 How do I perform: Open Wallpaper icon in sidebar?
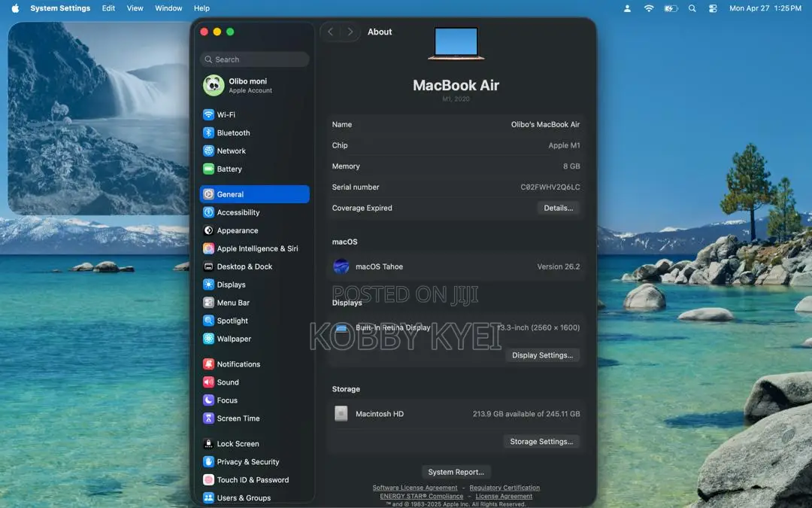[208, 339]
